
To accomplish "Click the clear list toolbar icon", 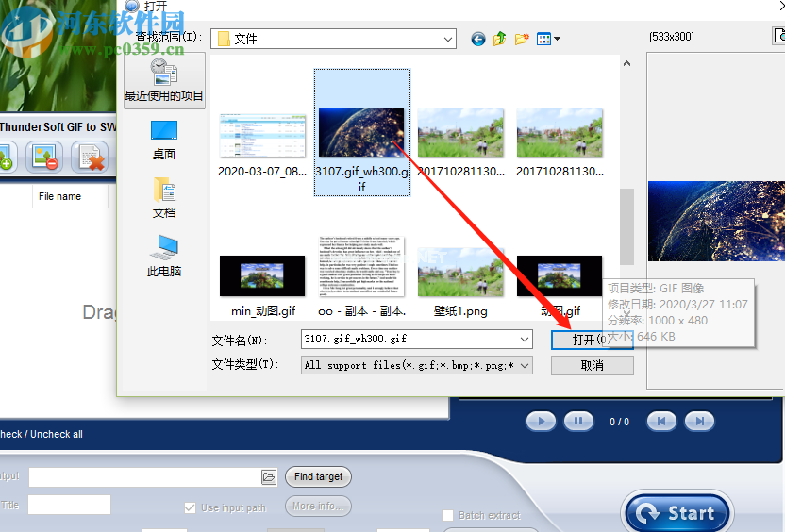I will [x=91, y=157].
